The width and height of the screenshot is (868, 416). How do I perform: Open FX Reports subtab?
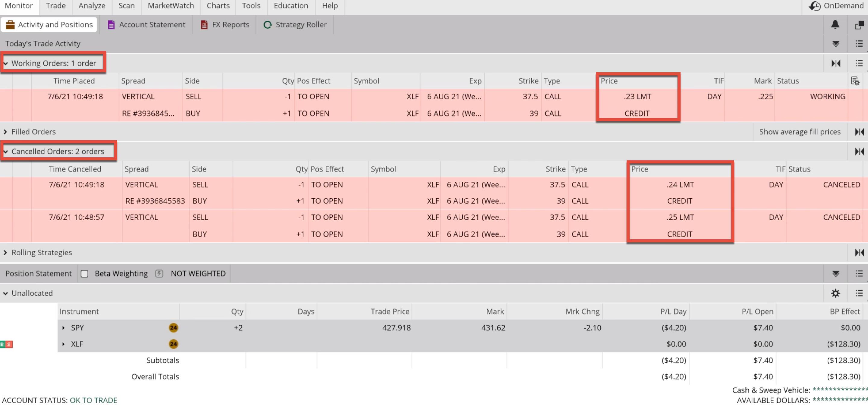pos(225,25)
